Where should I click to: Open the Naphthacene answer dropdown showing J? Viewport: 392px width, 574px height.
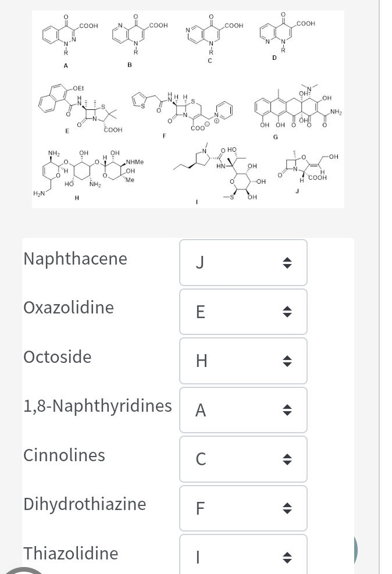coord(243,262)
